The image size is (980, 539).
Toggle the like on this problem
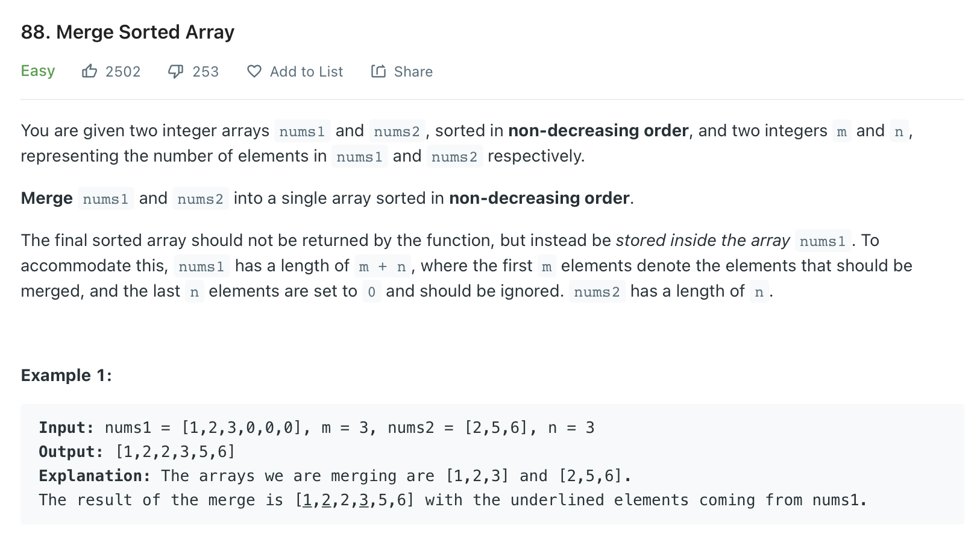pos(89,71)
